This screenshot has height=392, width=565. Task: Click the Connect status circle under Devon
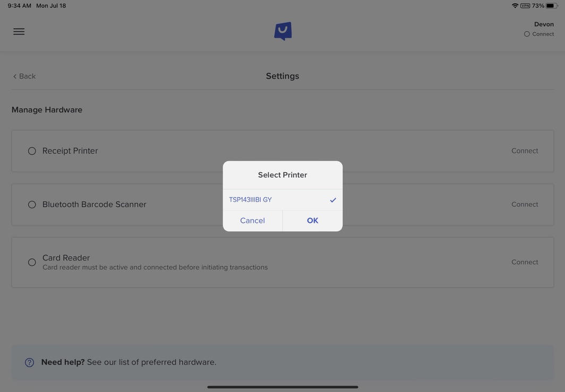coord(527,34)
